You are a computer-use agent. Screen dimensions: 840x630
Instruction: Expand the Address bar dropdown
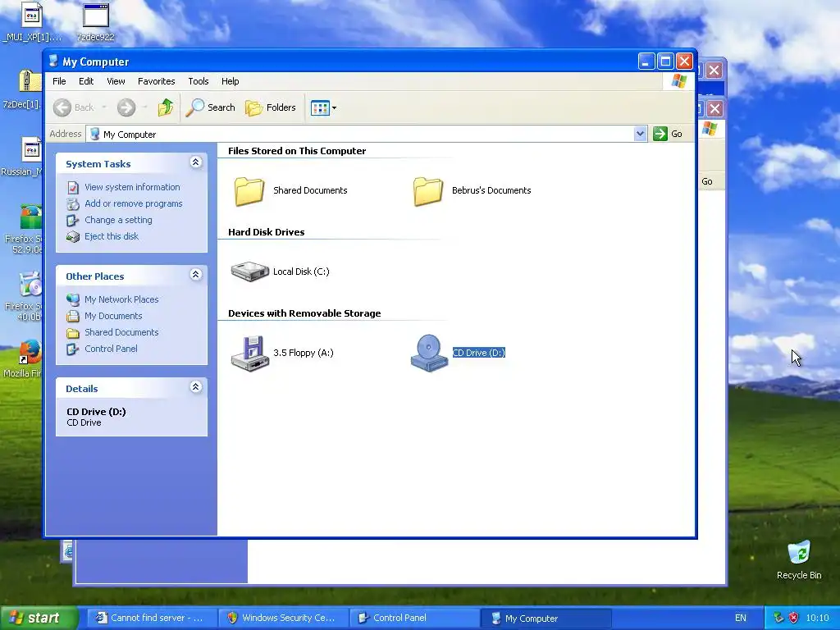[640, 134]
